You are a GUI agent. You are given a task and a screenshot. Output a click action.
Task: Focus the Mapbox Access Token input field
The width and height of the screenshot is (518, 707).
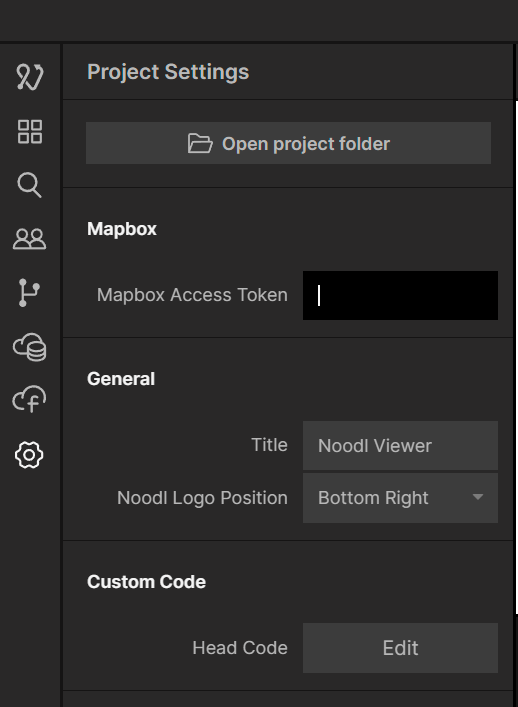(x=400, y=295)
